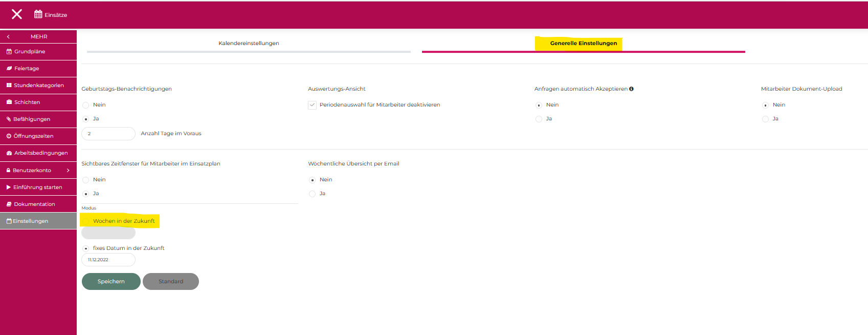Click the Anzahl Tage im Voraus field

108,134
